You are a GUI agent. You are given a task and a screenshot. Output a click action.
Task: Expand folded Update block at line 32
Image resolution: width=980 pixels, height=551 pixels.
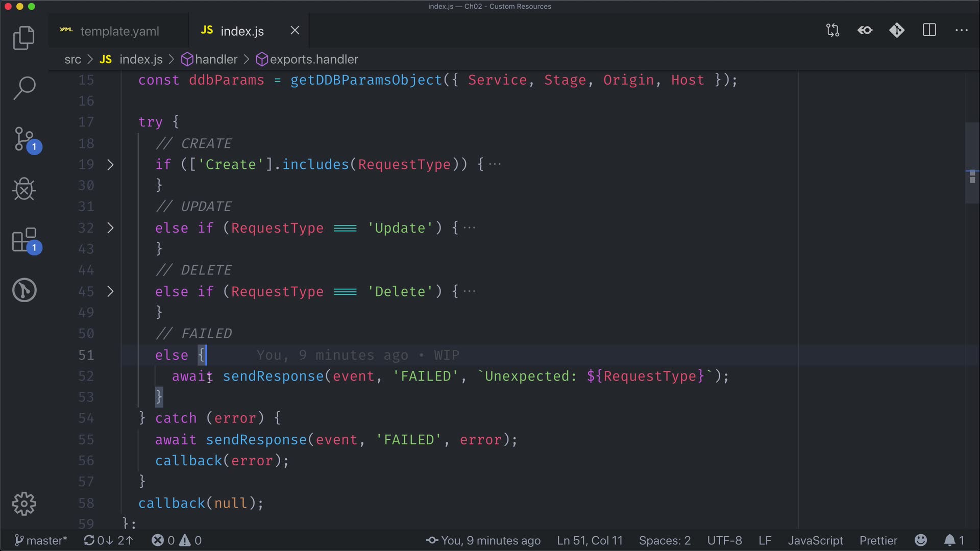click(x=110, y=228)
